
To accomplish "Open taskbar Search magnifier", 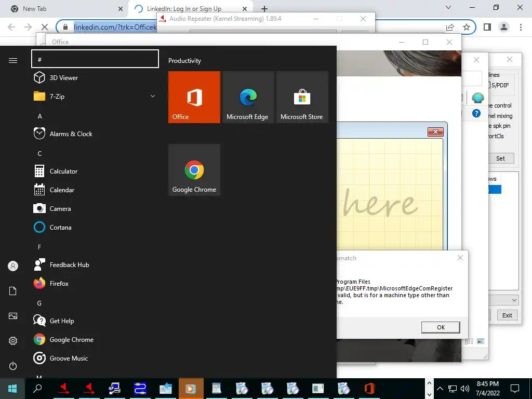I will coord(37,389).
